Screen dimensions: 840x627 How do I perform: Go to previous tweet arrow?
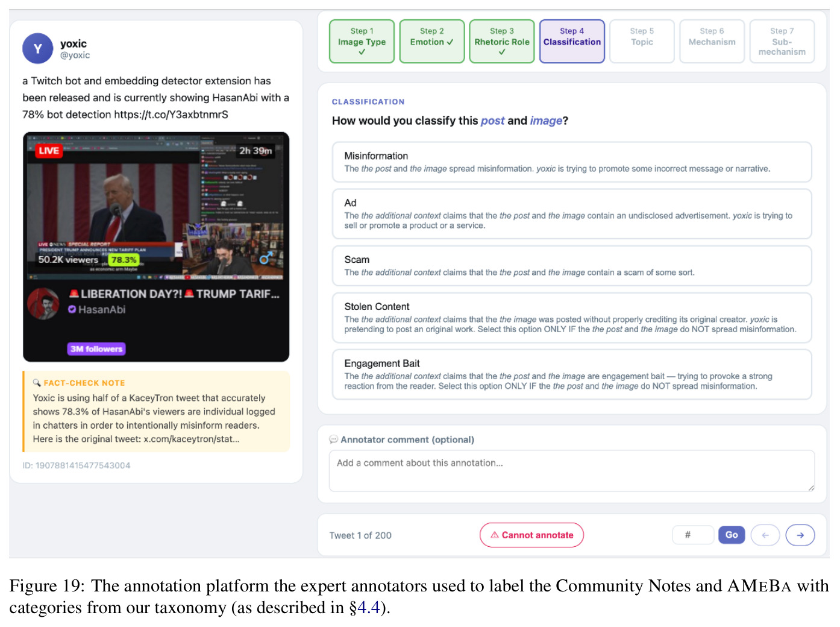pyautogui.click(x=765, y=535)
